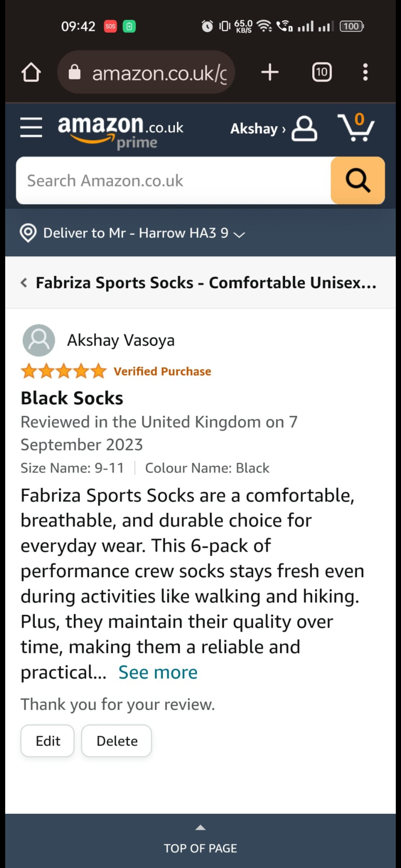This screenshot has width=401, height=868.
Task: Tap the delivery location pin icon
Action: 28,233
